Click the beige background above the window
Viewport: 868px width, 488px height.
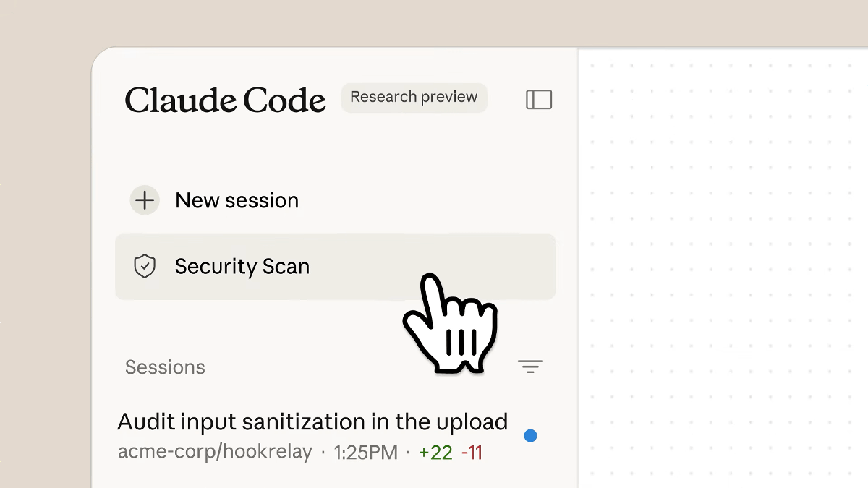pyautogui.click(x=434, y=22)
